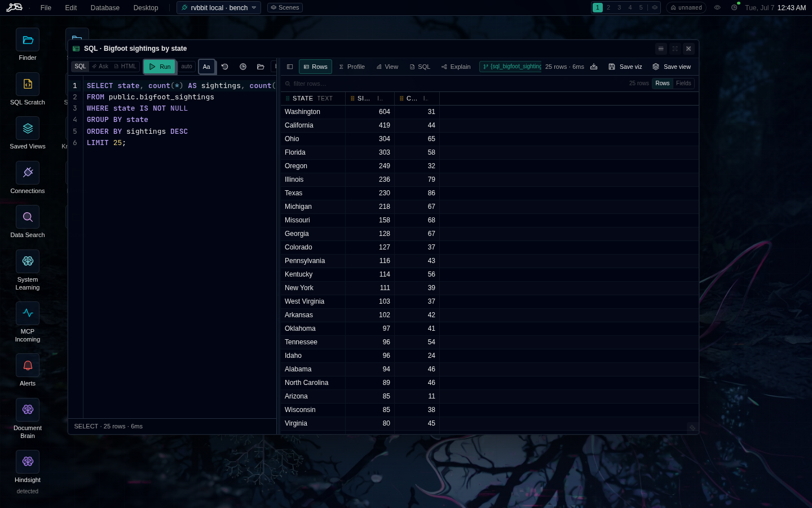Open the {sql_bigfoot_sighting branch chip
812x508 pixels.
point(510,67)
